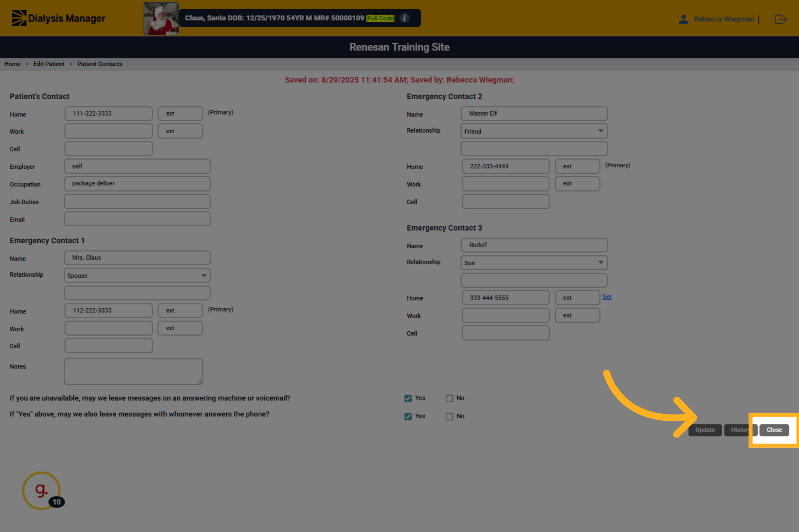
Task: Click Santa Claus patient photo thumbnail
Action: pos(161,19)
